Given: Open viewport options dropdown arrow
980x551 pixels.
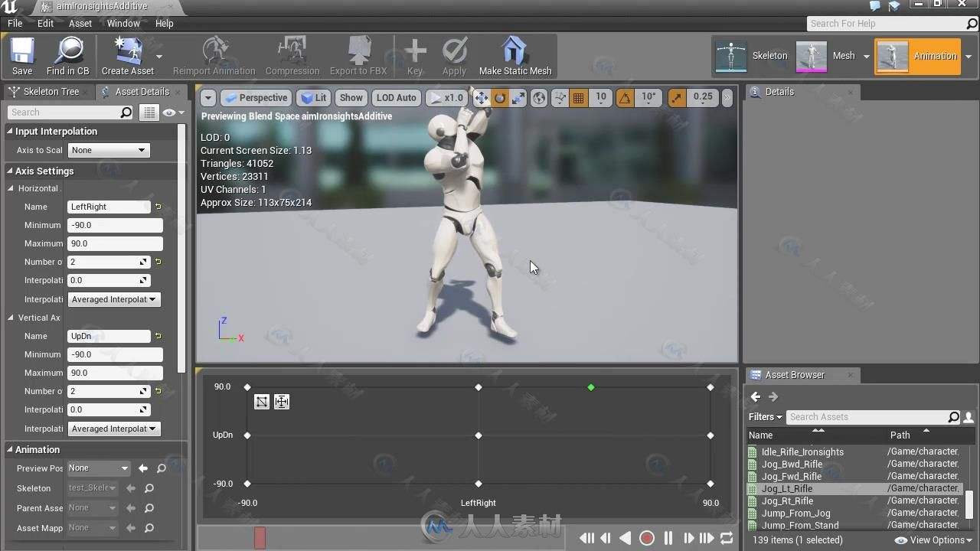Looking at the screenshot, I should [208, 98].
